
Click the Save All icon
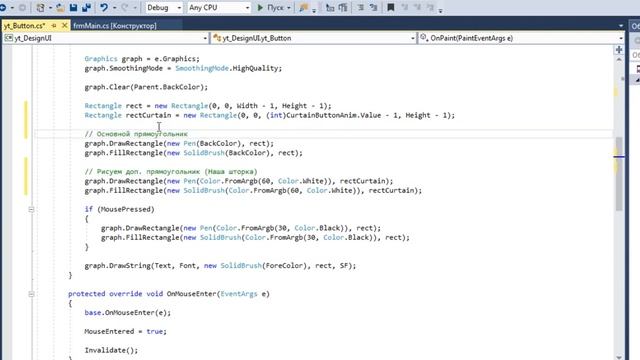click(87, 7)
